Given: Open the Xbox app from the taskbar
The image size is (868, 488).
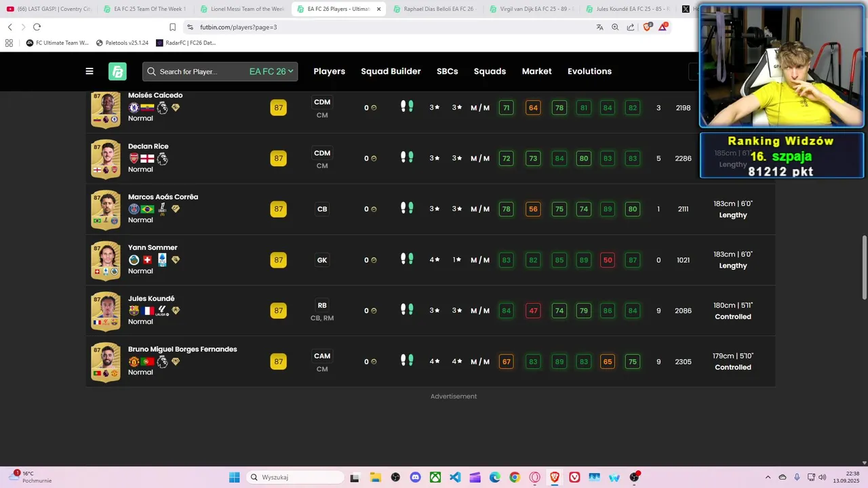Looking at the screenshot, I should 435,477.
